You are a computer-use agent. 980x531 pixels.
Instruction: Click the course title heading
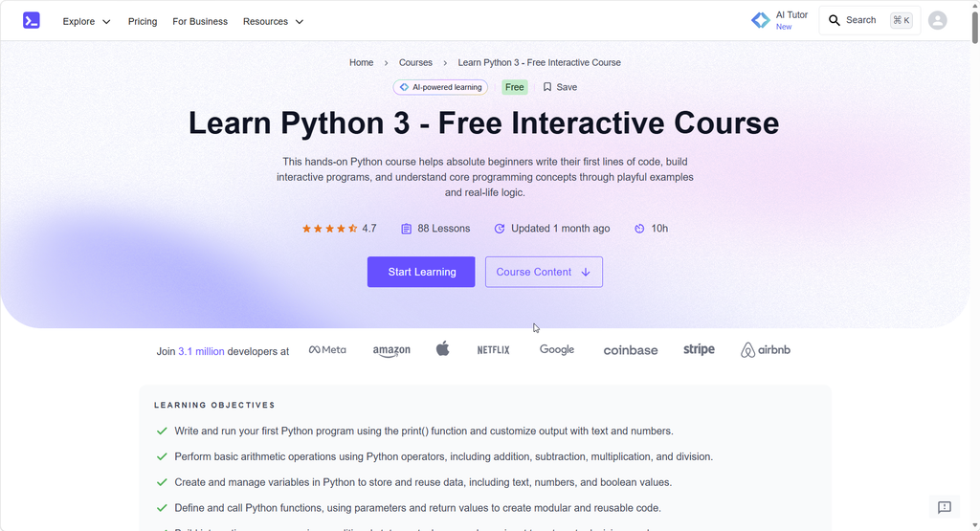(x=483, y=122)
